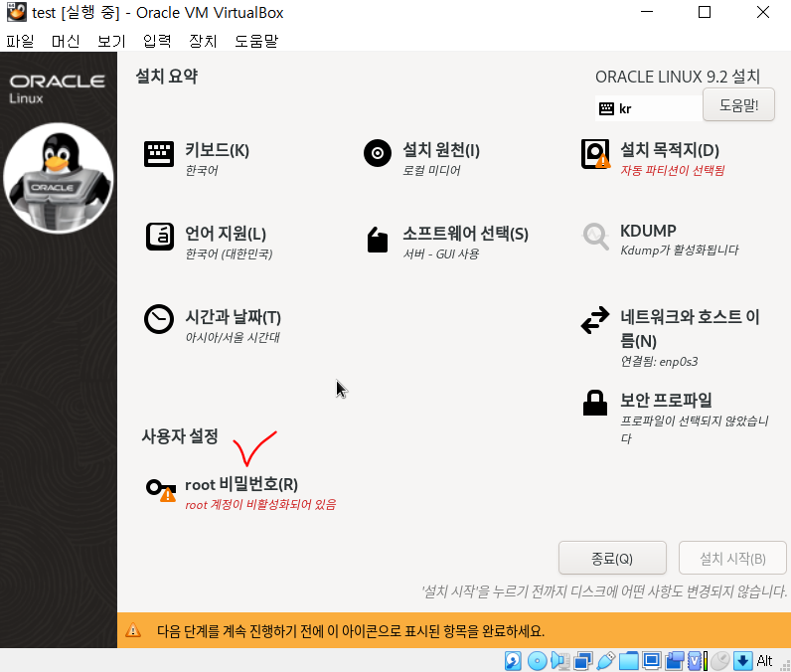Viewport: 791px width, 672px height.
Task: Open the 파일 menu
Action: tap(20, 41)
